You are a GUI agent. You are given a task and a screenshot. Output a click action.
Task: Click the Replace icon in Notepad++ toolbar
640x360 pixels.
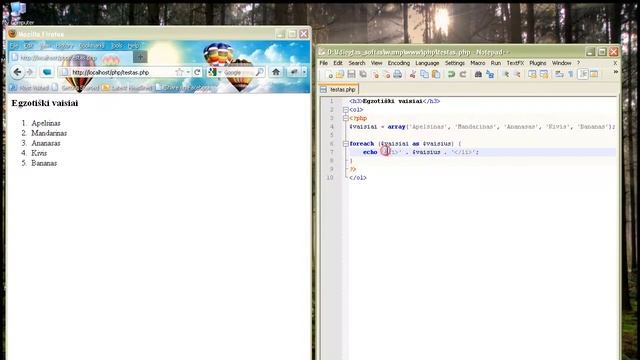(x=490, y=74)
